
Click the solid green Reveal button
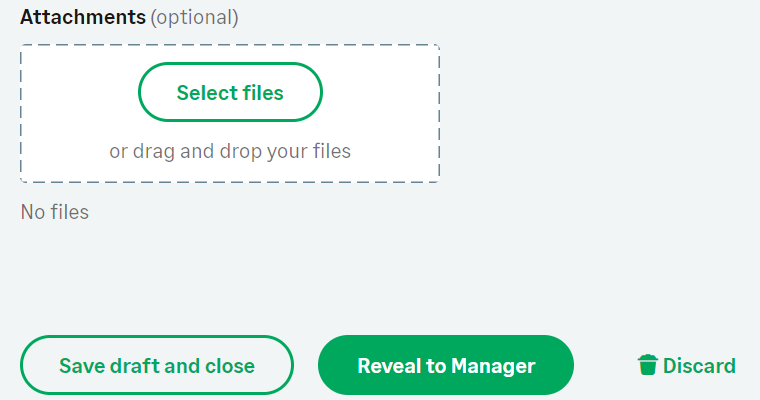coord(446,365)
